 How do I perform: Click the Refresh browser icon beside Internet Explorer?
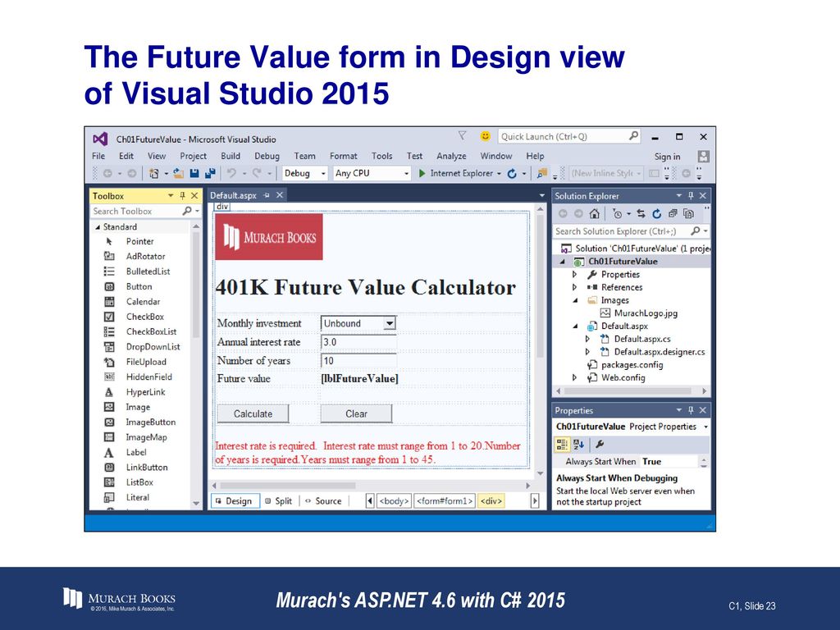point(512,173)
